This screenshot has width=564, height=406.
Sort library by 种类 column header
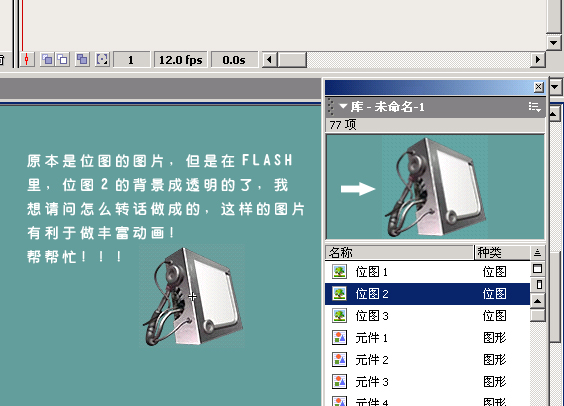pos(502,252)
